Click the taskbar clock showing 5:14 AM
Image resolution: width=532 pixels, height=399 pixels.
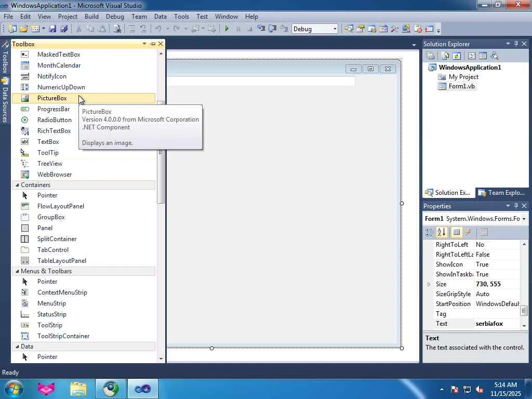505,389
